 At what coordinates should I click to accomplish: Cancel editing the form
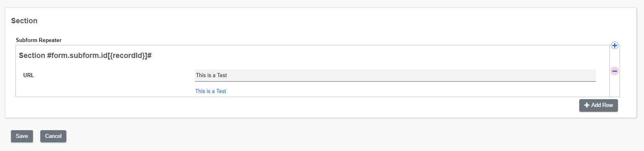pos(53,136)
